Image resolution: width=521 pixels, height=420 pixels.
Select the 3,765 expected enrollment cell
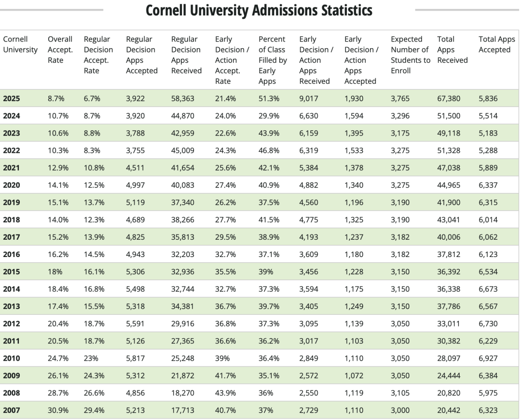pyautogui.click(x=400, y=98)
